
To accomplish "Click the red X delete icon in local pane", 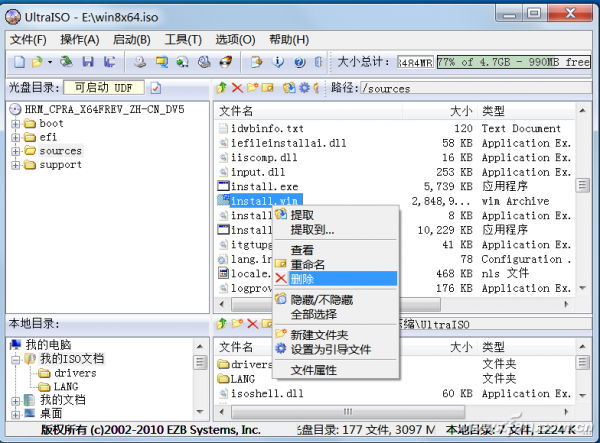I will [x=253, y=324].
